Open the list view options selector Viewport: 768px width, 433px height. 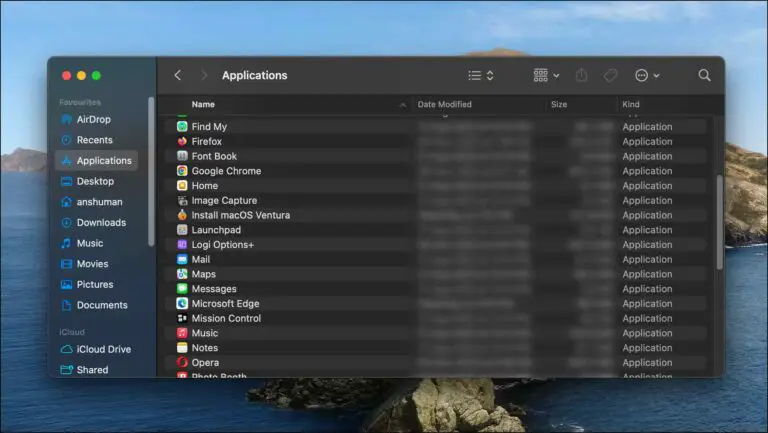click(x=481, y=76)
